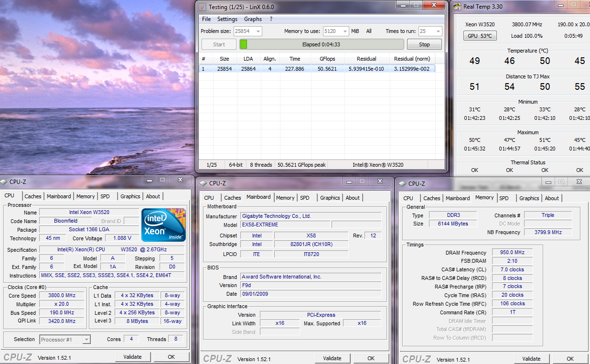This screenshot has width=590, height=364.
Task: Sort by the GFlops column header
Action: pyautogui.click(x=327, y=59)
